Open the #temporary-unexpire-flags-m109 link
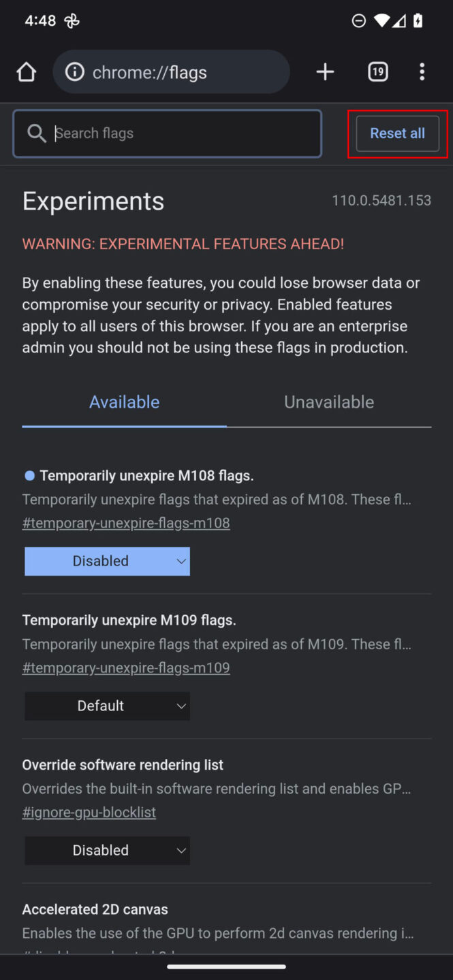Image resolution: width=453 pixels, height=980 pixels. (126, 668)
